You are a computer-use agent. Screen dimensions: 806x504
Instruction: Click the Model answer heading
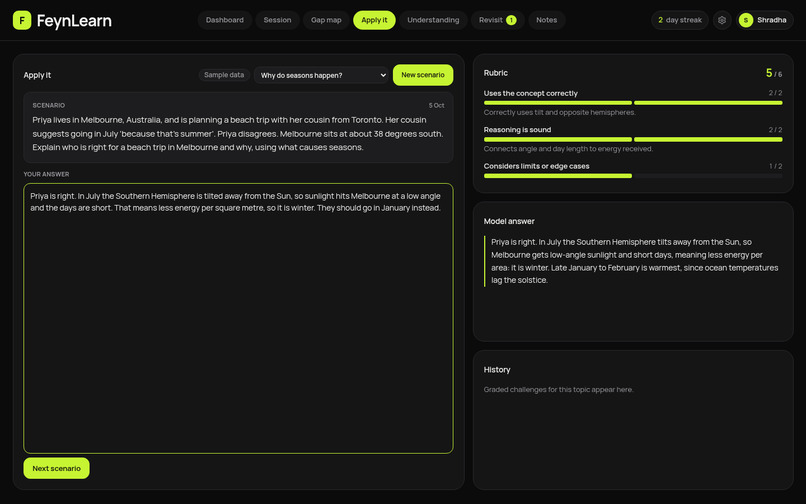[x=509, y=221]
